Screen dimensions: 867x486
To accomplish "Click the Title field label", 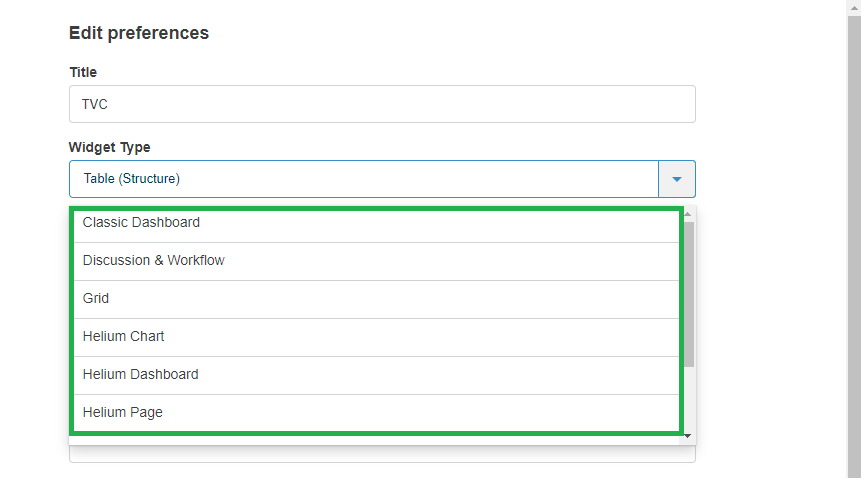I will click(83, 72).
